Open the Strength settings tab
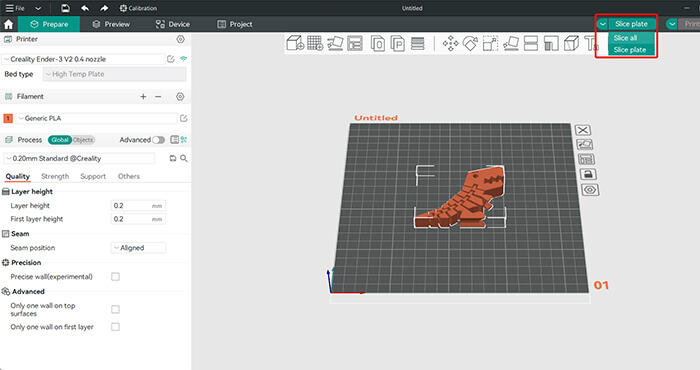Screen dimensions: 700x370 point(55,176)
